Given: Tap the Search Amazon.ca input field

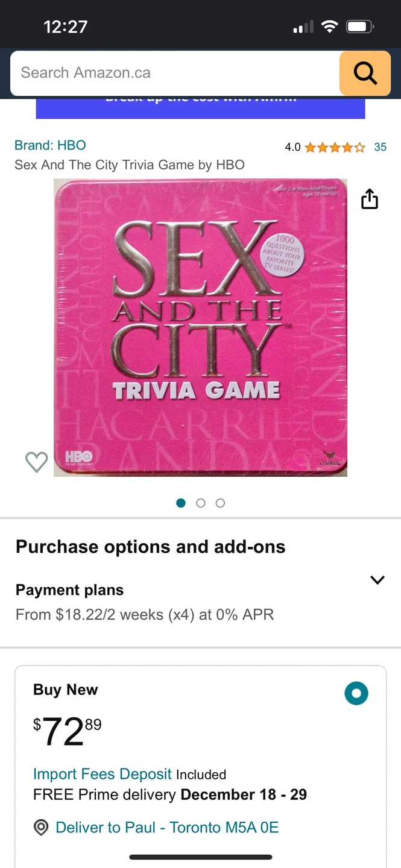Looking at the screenshot, I should pos(175,73).
